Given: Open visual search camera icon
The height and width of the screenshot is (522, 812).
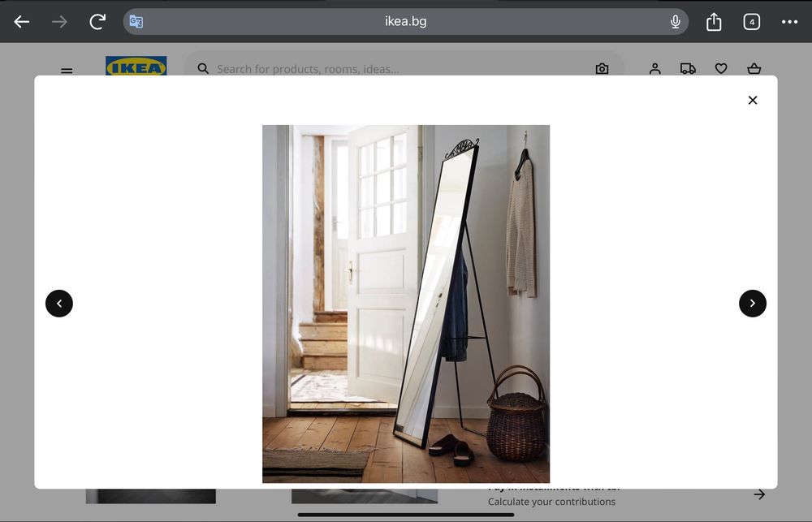Looking at the screenshot, I should 602,69.
